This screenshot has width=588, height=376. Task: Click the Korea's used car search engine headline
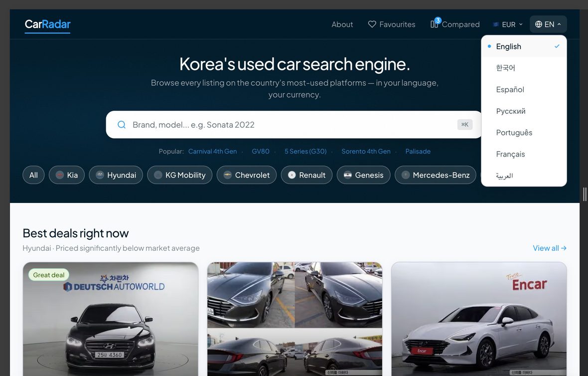tap(294, 64)
